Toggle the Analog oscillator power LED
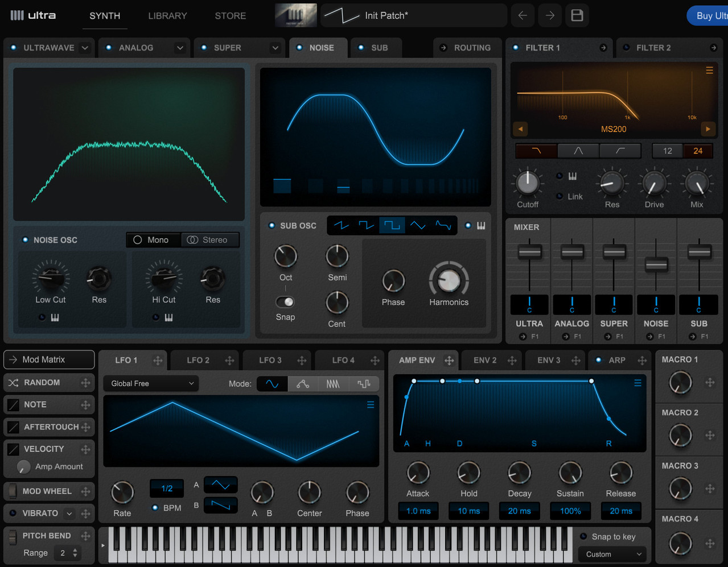Image resolution: width=728 pixels, height=567 pixels. pyautogui.click(x=109, y=48)
